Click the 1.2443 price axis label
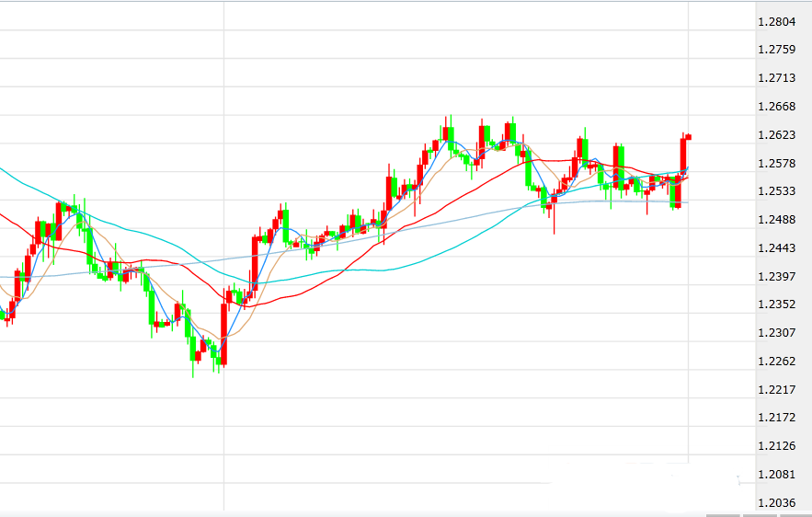 pyautogui.click(x=776, y=248)
